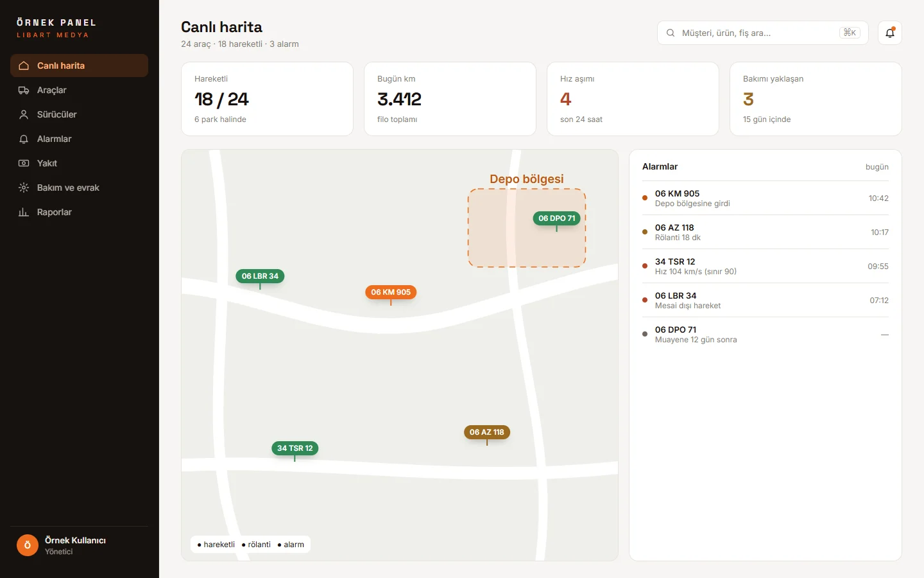Click the bugün label in Alarmlar panel
Screen dimensions: 924x578
877,167
